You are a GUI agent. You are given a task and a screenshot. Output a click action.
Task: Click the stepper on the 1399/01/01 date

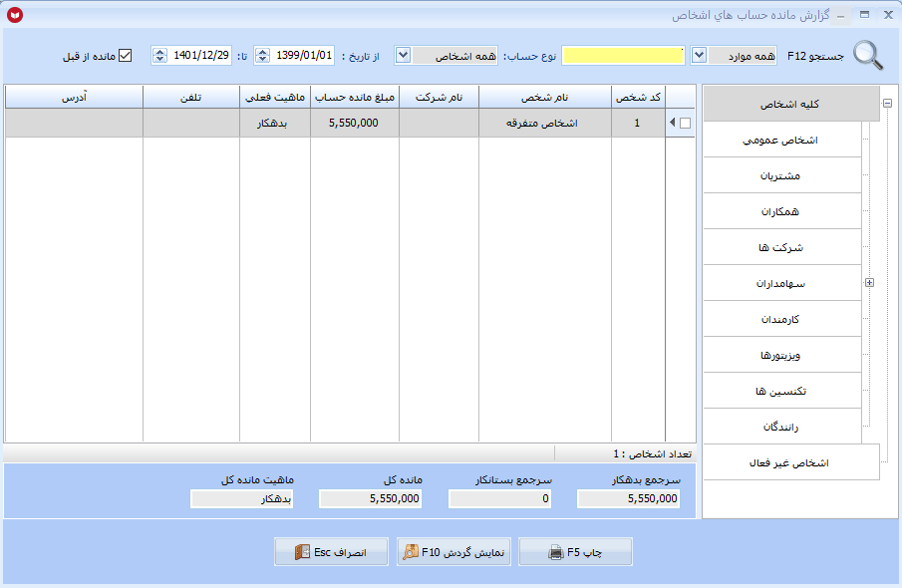pyautogui.click(x=262, y=55)
